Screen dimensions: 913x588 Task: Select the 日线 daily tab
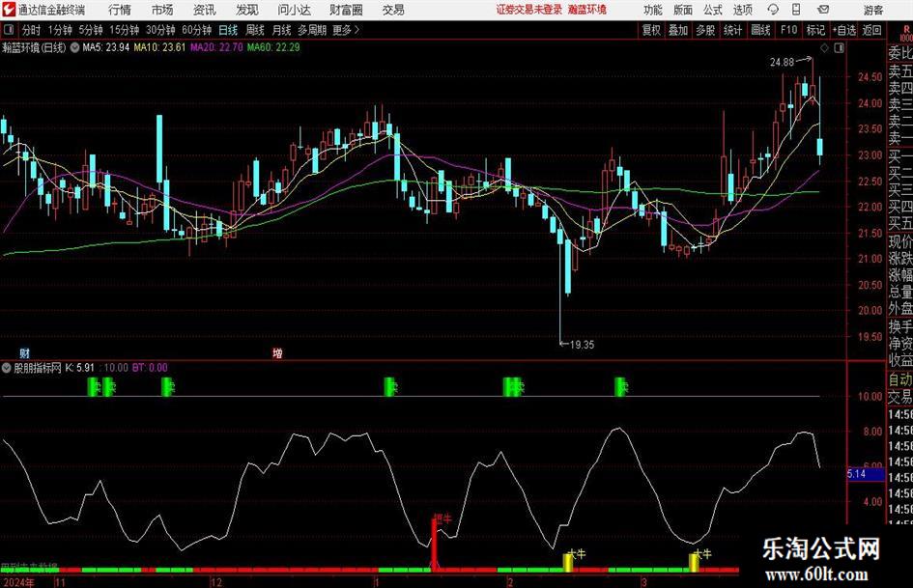pyautogui.click(x=228, y=30)
